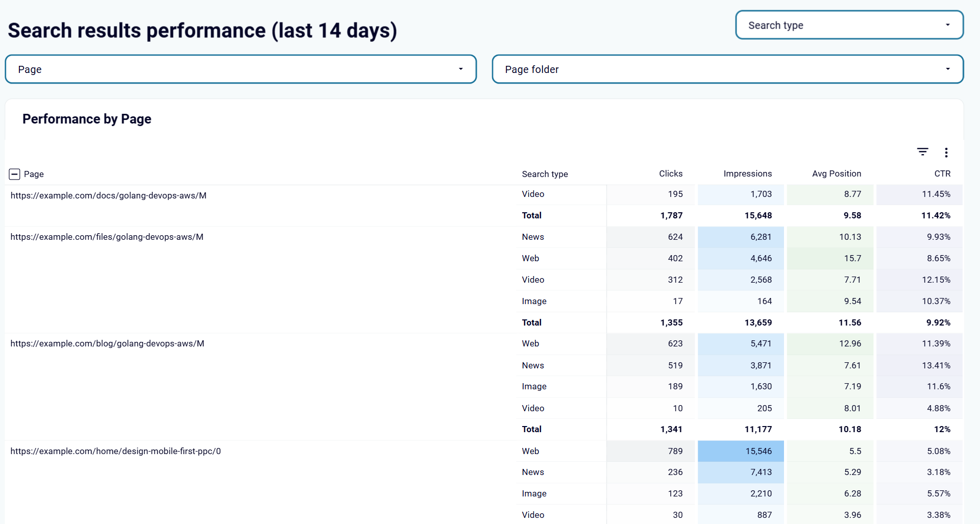The width and height of the screenshot is (980, 524).
Task: Open the blog/golang-devops-aws page link
Action: [x=107, y=343]
